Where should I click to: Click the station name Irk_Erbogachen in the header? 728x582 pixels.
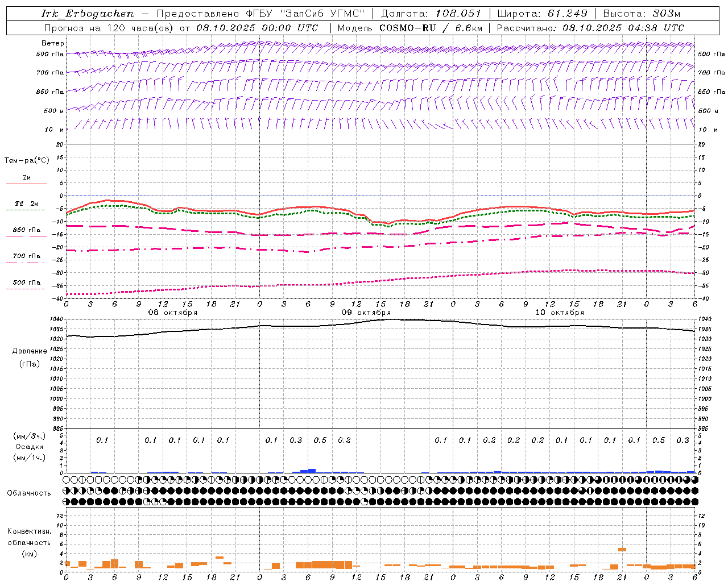click(88, 14)
